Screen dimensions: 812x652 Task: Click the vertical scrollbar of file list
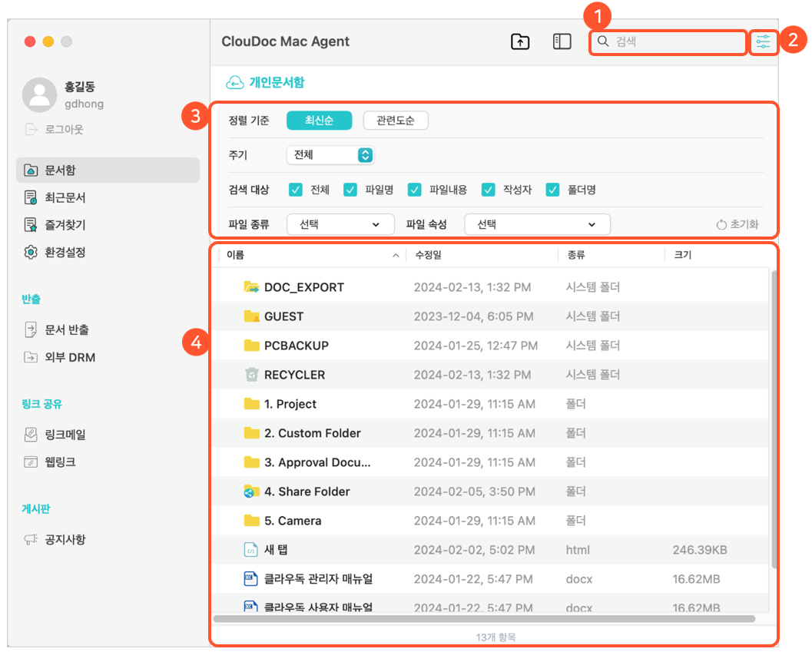(774, 419)
